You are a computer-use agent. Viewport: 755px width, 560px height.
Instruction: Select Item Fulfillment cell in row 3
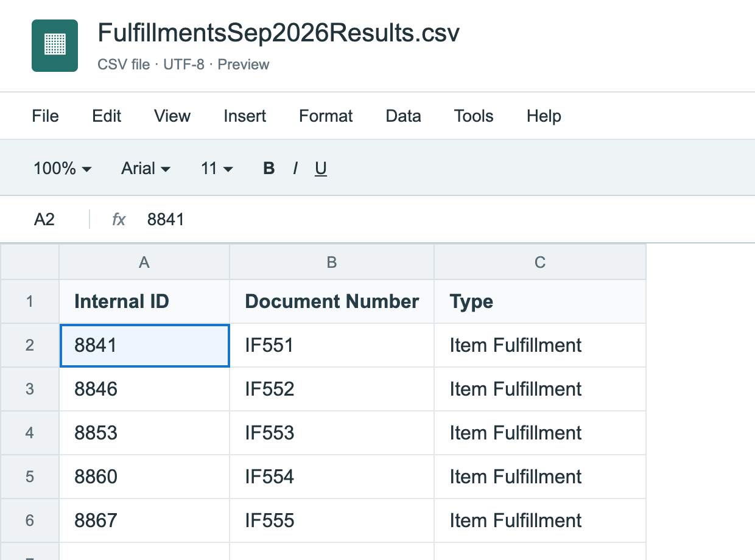click(x=540, y=389)
